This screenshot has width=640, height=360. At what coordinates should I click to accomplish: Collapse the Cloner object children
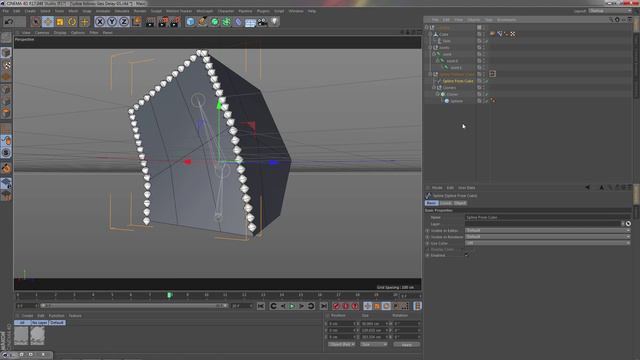point(438,94)
